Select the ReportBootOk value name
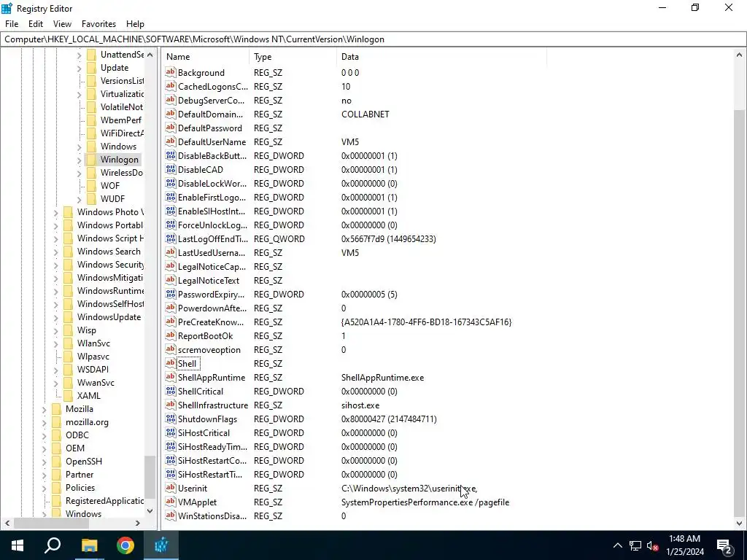 click(205, 336)
